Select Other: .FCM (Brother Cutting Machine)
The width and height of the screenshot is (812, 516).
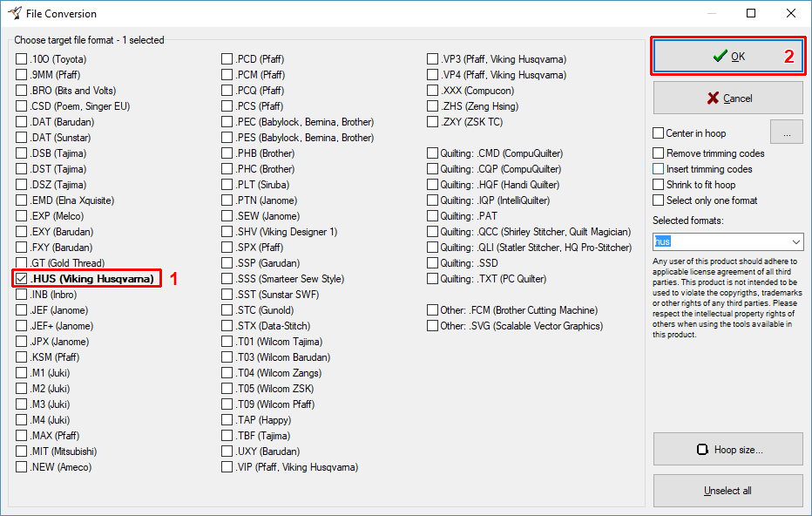(x=432, y=309)
